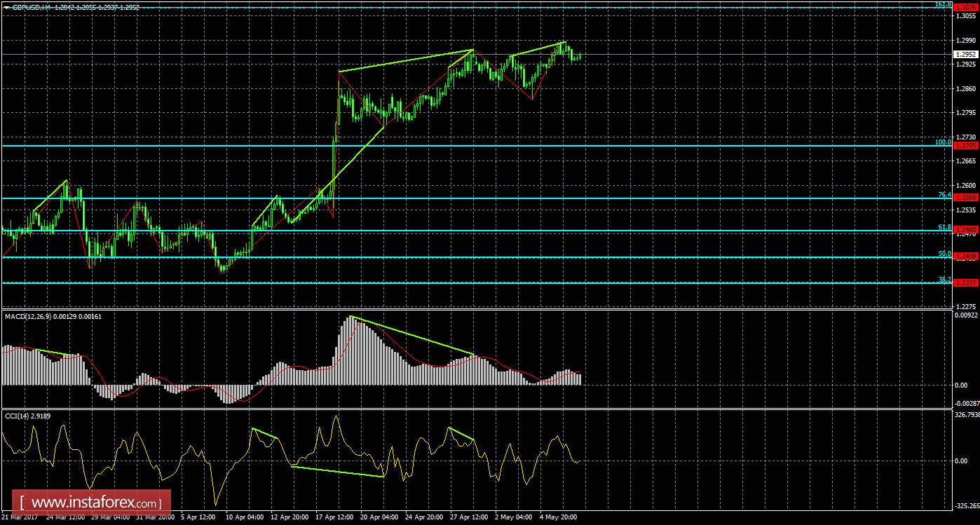Click the red 1.2337 Fibonacci price tag
Viewport: 980px width, 525px height.
[965, 283]
